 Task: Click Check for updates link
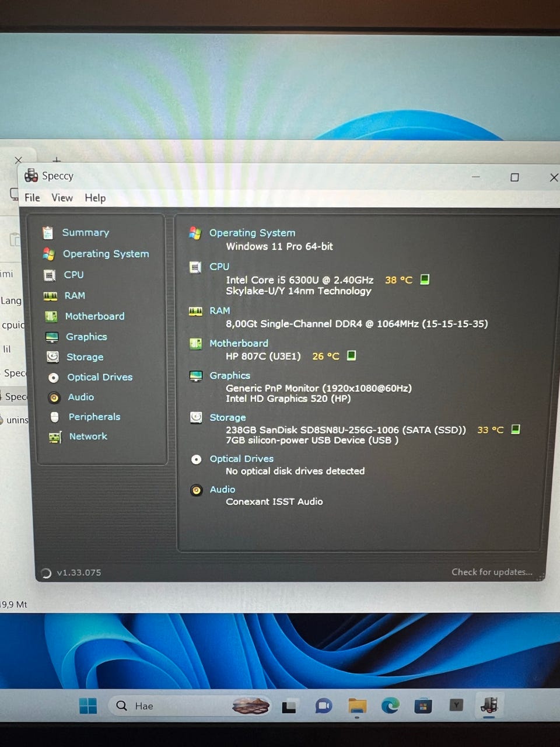[x=492, y=573]
